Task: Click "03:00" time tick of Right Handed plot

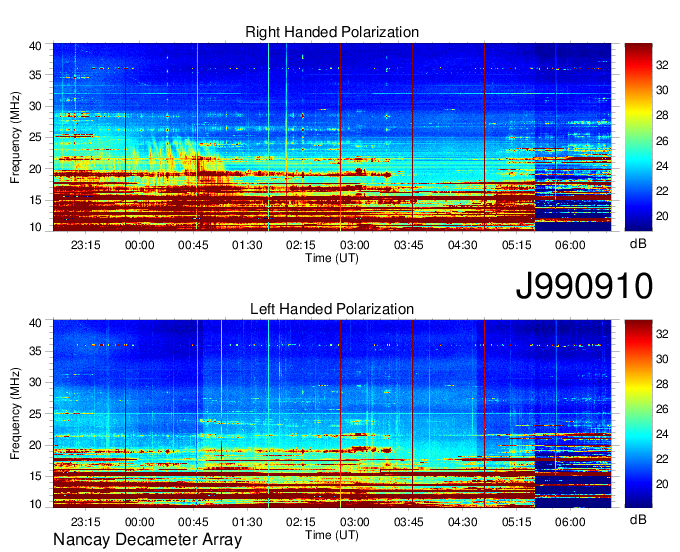Action: (x=355, y=245)
